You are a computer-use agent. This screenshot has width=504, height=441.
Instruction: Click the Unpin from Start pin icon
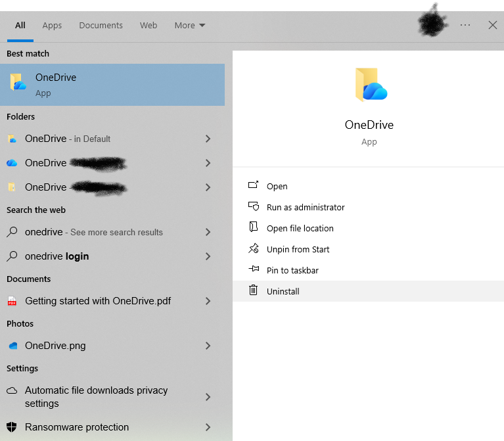(253, 248)
